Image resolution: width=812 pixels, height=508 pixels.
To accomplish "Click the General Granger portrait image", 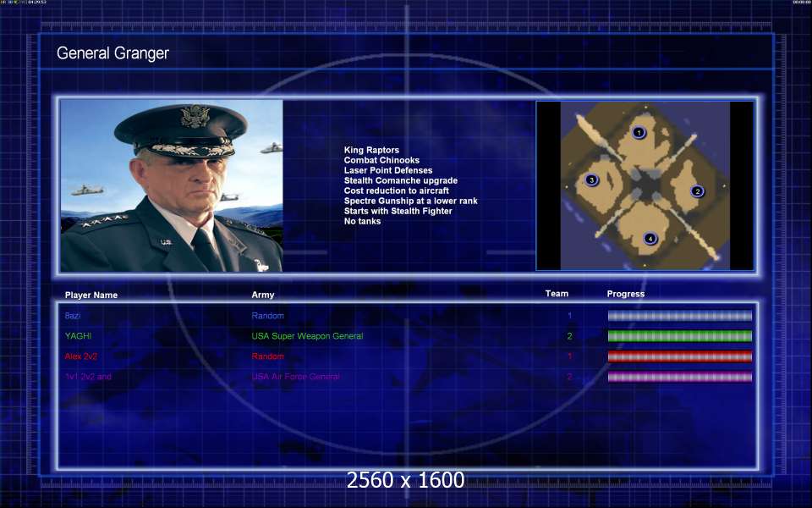I will 172,185.
